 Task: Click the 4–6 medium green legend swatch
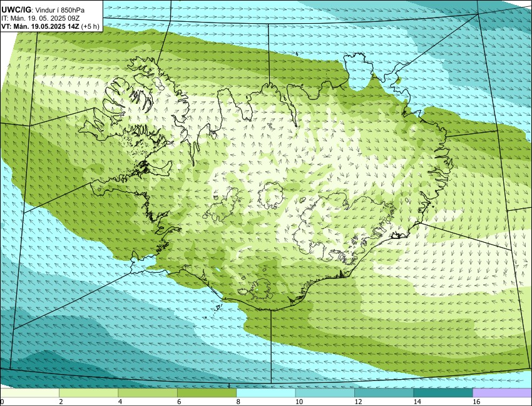point(148,393)
